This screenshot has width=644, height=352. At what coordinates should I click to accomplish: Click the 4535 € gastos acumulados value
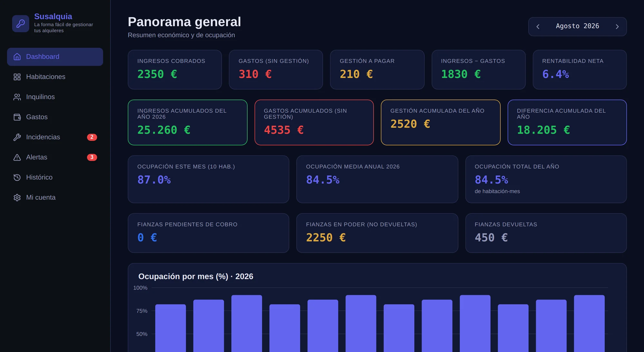pyautogui.click(x=284, y=130)
